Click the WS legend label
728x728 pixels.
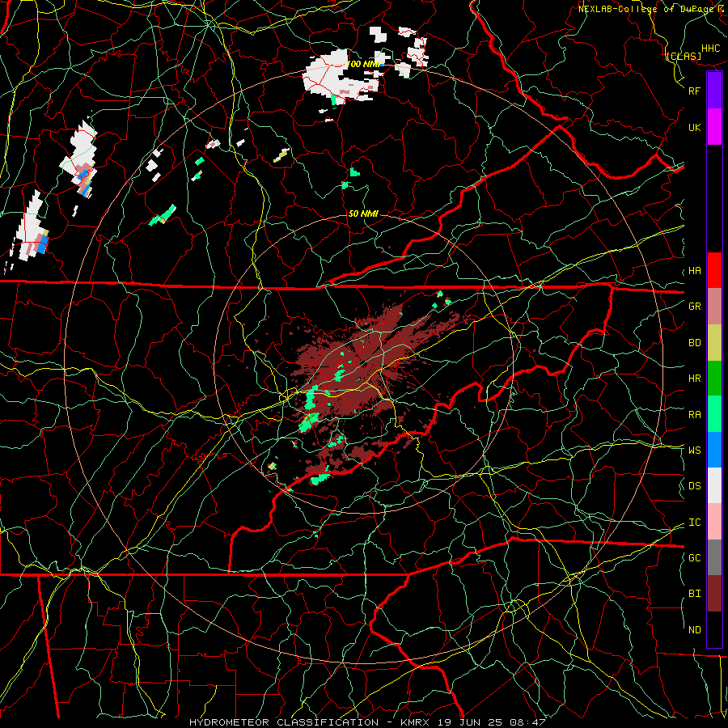pyautogui.click(x=695, y=451)
